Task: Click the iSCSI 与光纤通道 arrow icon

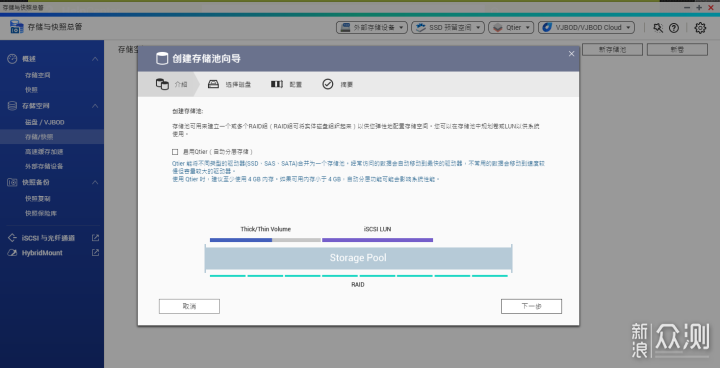Action: pos(12,238)
